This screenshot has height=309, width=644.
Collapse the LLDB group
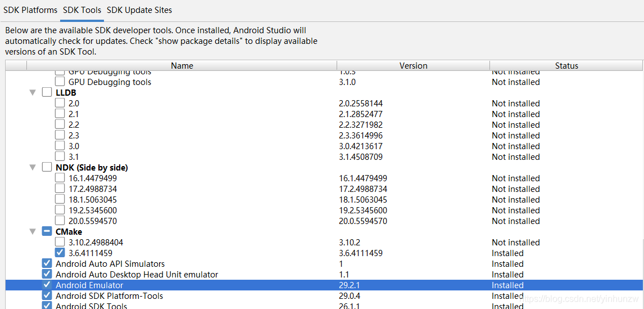(33, 93)
